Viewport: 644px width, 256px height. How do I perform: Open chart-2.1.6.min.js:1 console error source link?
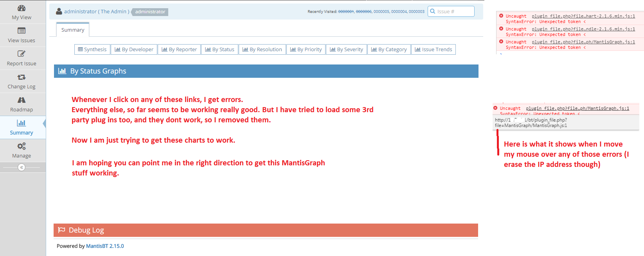click(x=583, y=16)
